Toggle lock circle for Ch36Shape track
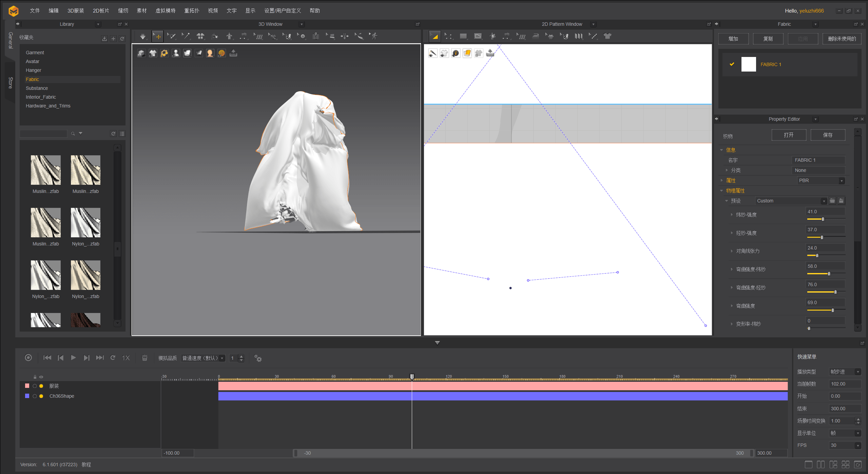This screenshot has width=868, height=474. (x=35, y=396)
